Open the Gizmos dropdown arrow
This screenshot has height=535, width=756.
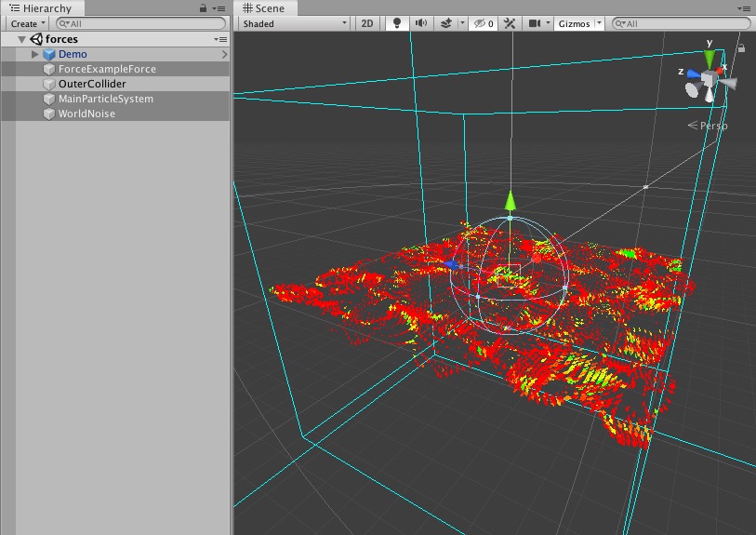(599, 23)
